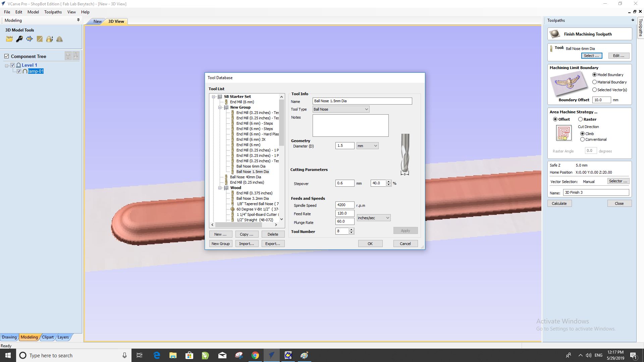Choose Raster machine strategy
The height and width of the screenshot is (362, 644).
tap(581, 119)
